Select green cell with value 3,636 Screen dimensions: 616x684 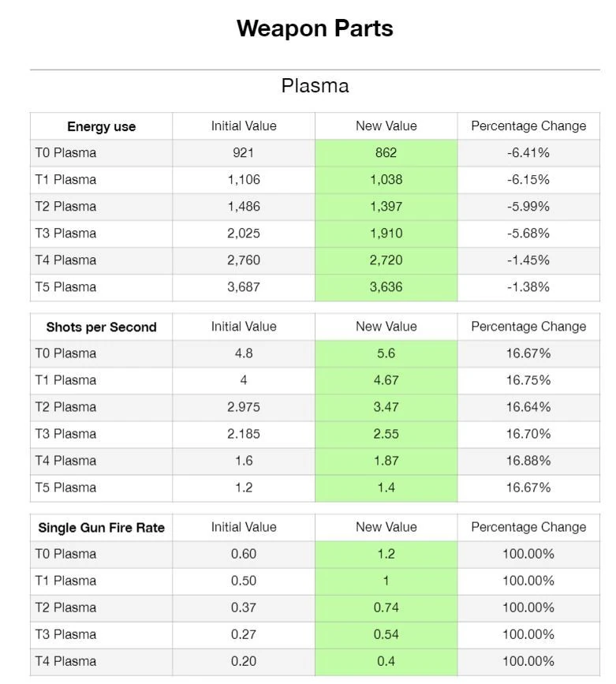(x=386, y=287)
